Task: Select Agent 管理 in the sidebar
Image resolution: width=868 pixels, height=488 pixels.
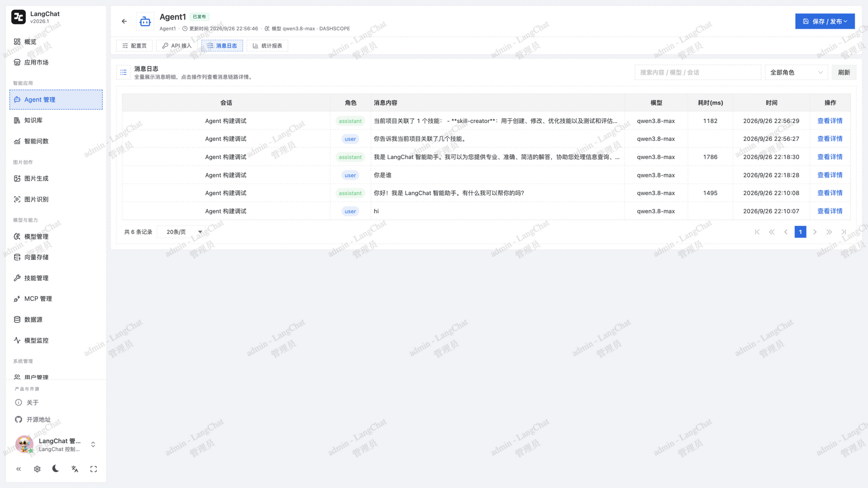Action: 56,99
